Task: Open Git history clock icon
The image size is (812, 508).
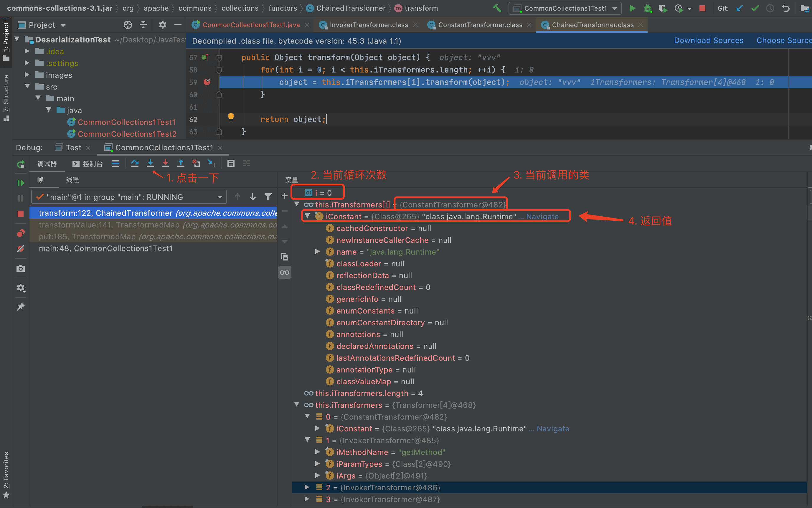Action: click(x=770, y=8)
